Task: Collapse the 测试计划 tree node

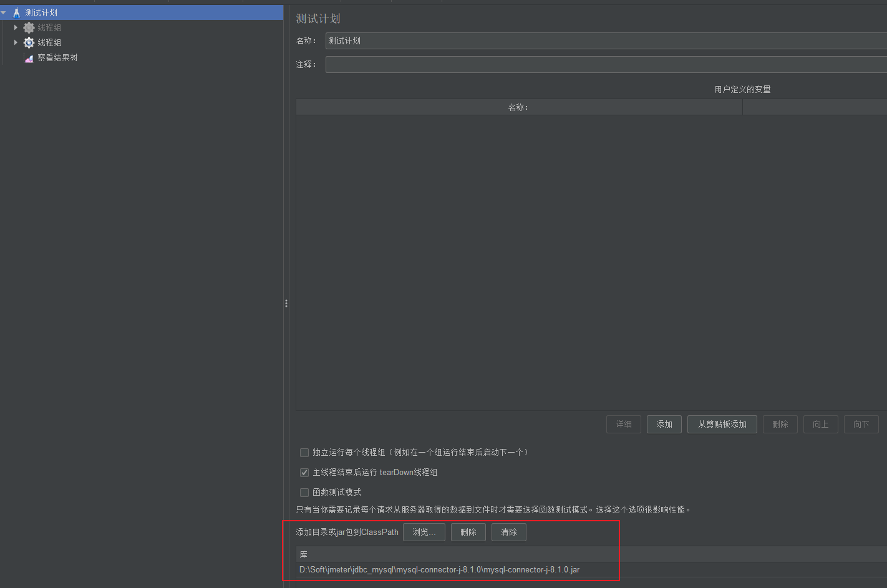Action: coord(4,12)
